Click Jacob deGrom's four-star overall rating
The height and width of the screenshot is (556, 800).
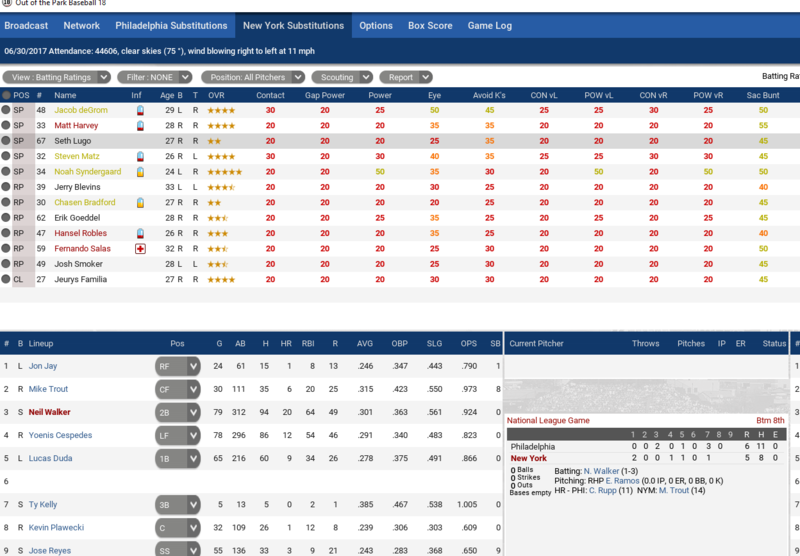[x=221, y=110]
